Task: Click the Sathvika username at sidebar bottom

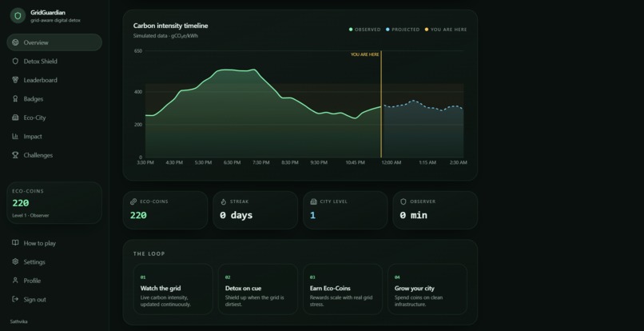Action: (x=19, y=321)
